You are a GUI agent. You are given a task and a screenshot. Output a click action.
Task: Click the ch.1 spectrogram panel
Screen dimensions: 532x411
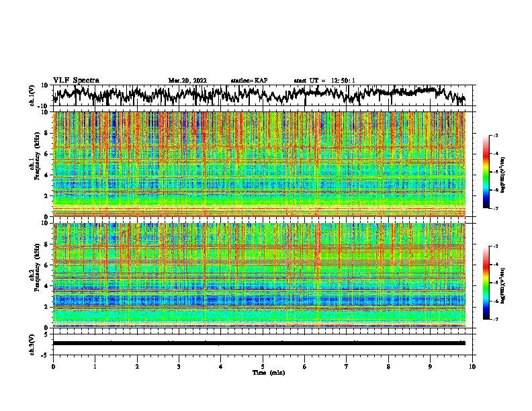tap(259, 164)
